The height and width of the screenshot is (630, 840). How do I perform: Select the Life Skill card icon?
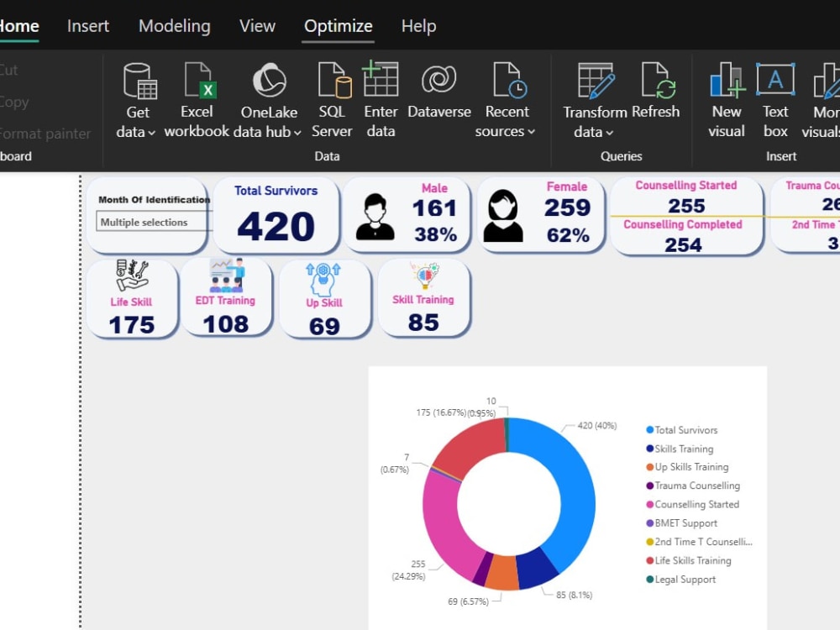tap(132, 276)
